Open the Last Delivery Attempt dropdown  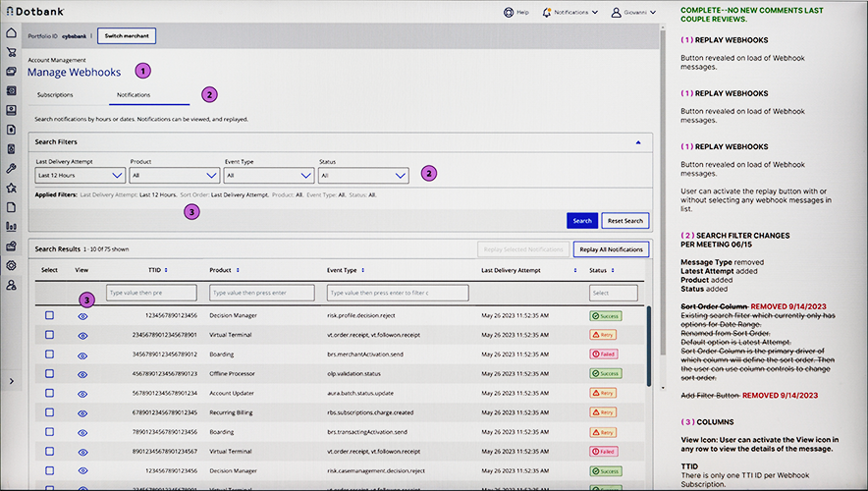coord(80,176)
